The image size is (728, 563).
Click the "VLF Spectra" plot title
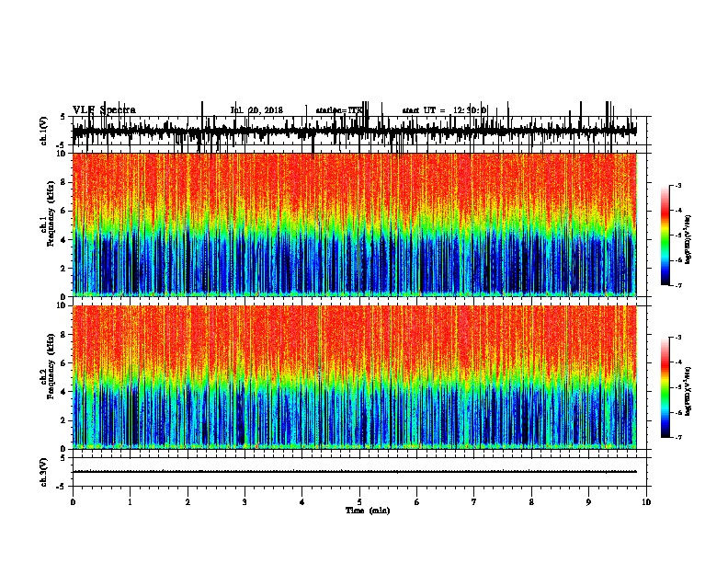104,110
